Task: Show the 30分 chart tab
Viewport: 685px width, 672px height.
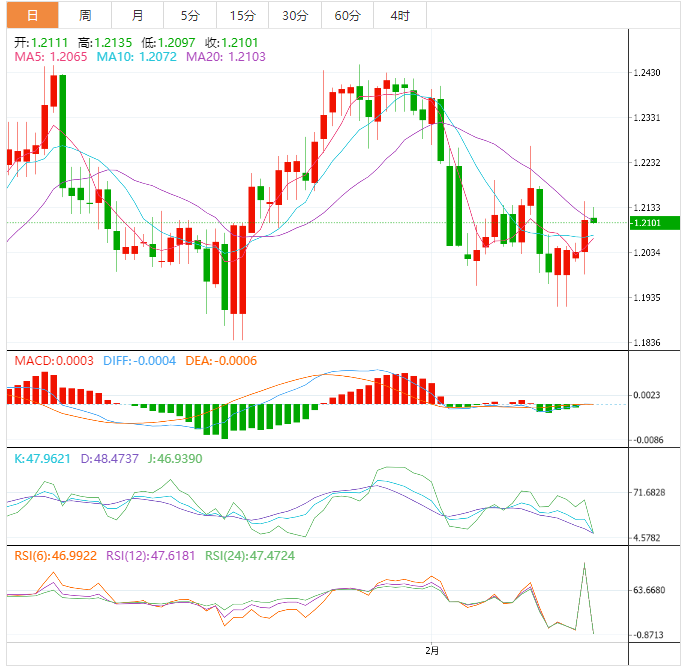Action: coord(295,15)
